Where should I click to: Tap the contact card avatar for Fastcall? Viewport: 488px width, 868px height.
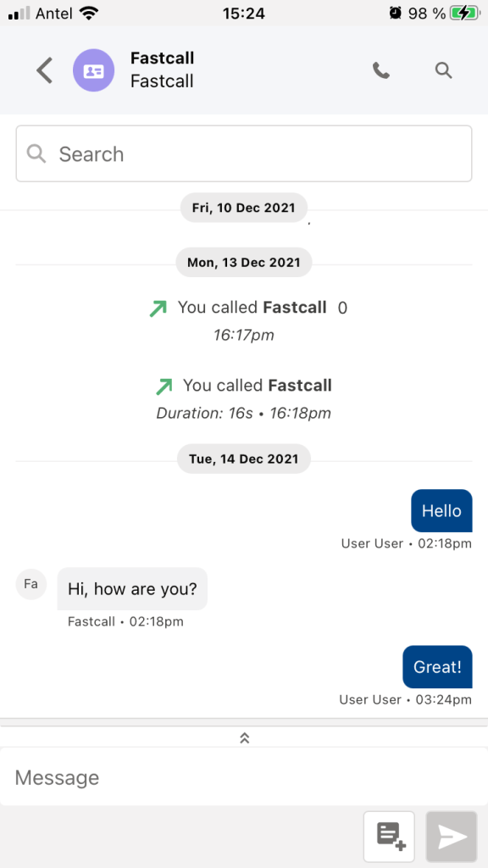point(93,70)
